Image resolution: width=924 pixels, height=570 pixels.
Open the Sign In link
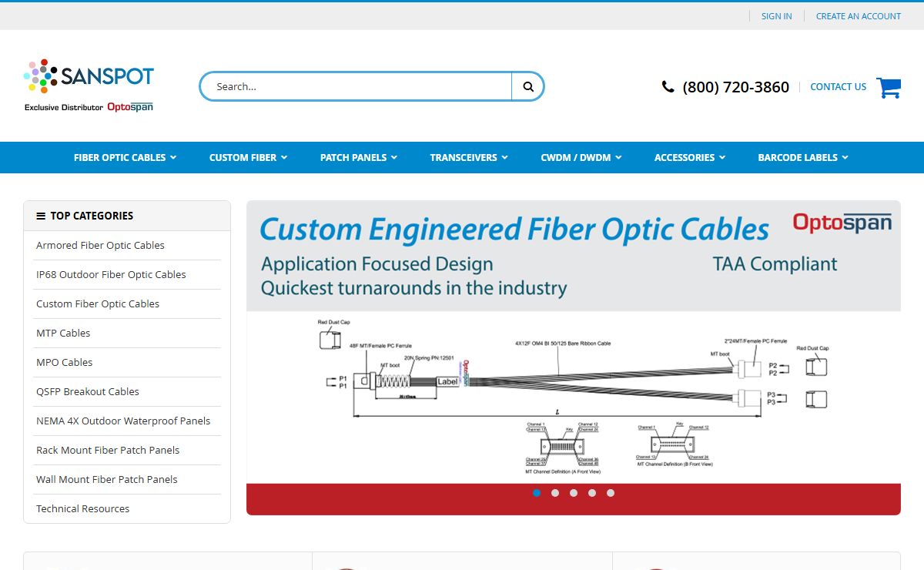[x=776, y=16]
